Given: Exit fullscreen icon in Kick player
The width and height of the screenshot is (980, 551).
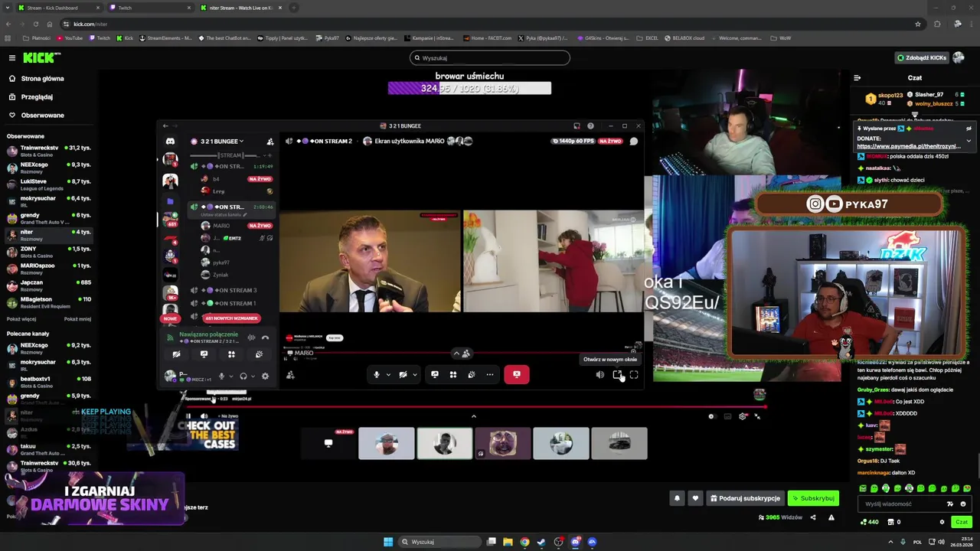Looking at the screenshot, I should [x=757, y=416].
